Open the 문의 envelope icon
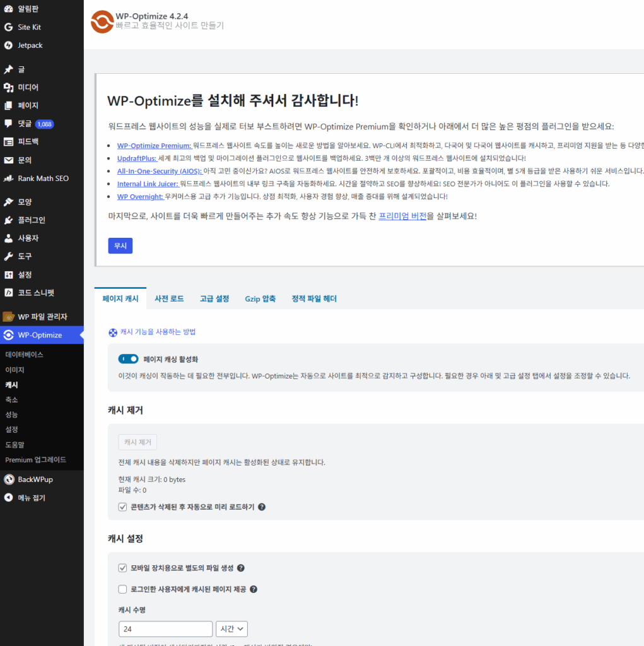Screen dimensions: 644x646 pyautogui.click(x=8, y=160)
